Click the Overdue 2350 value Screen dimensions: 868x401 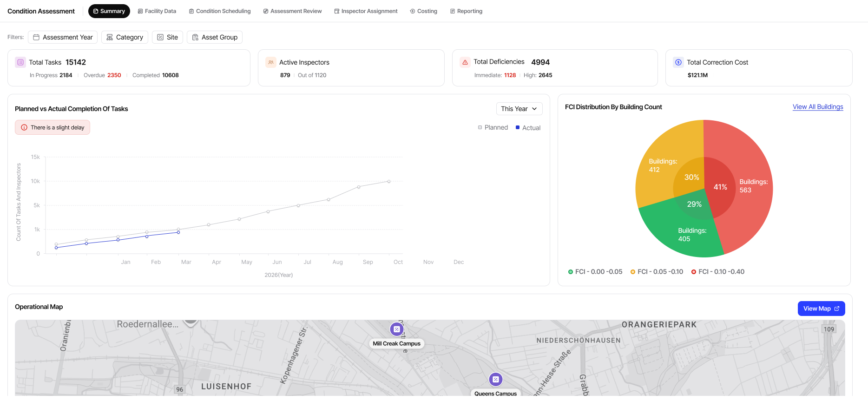tap(114, 75)
